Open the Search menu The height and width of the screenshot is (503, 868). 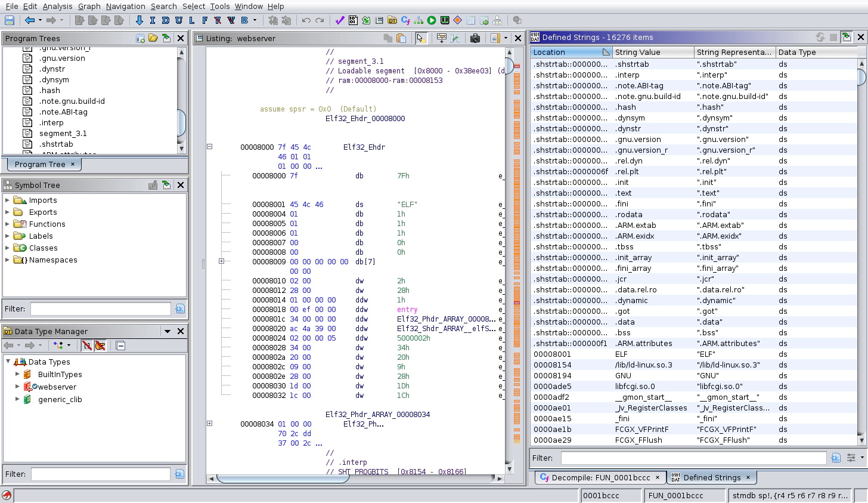pyautogui.click(x=164, y=6)
